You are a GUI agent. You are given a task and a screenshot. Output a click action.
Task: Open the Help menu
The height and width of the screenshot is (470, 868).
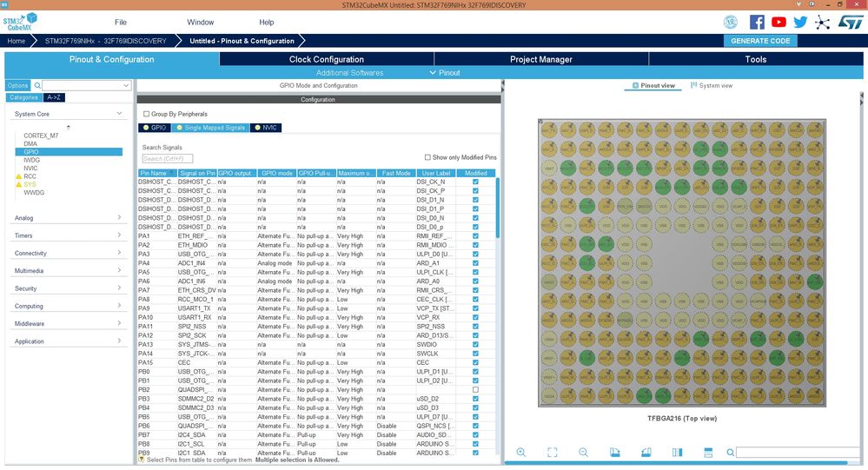click(x=266, y=22)
